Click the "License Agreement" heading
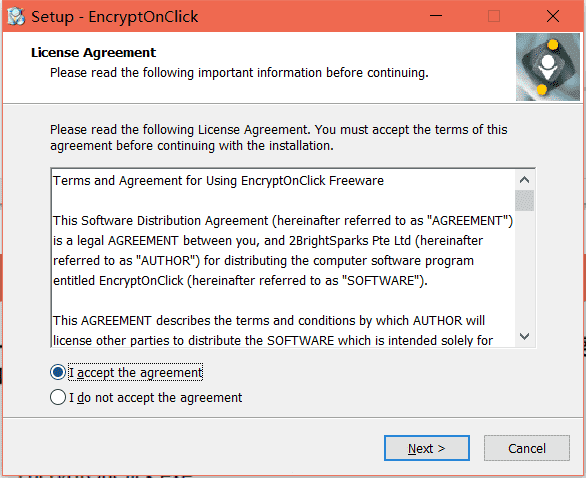Image resolution: width=586 pixels, height=478 pixels. (x=93, y=53)
